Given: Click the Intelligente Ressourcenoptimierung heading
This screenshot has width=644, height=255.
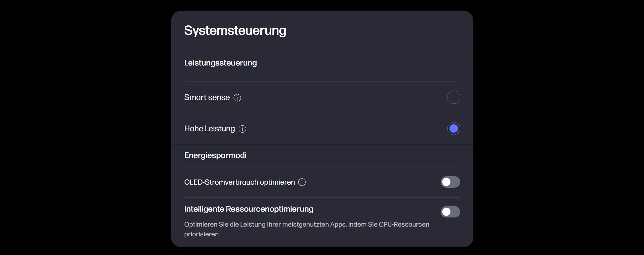Looking at the screenshot, I should tap(249, 209).
